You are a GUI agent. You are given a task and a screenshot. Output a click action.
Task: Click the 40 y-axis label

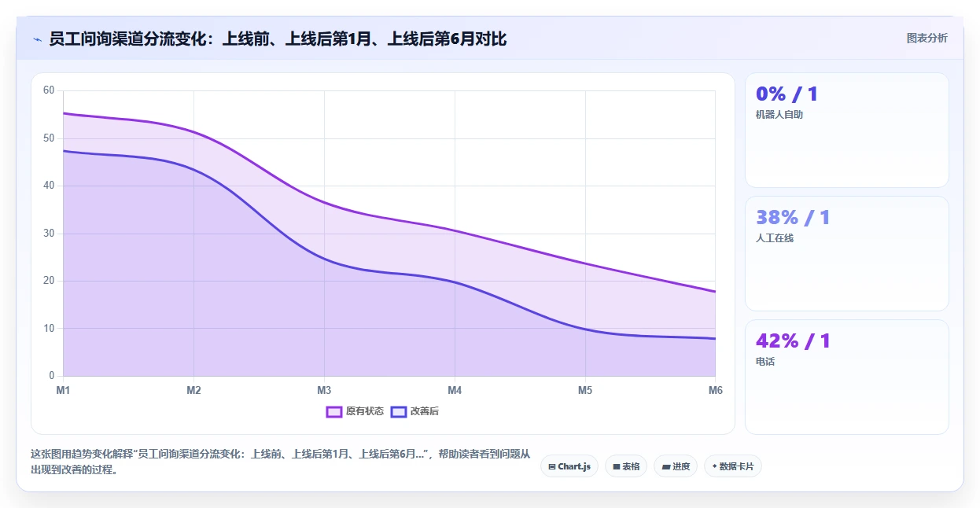49,186
